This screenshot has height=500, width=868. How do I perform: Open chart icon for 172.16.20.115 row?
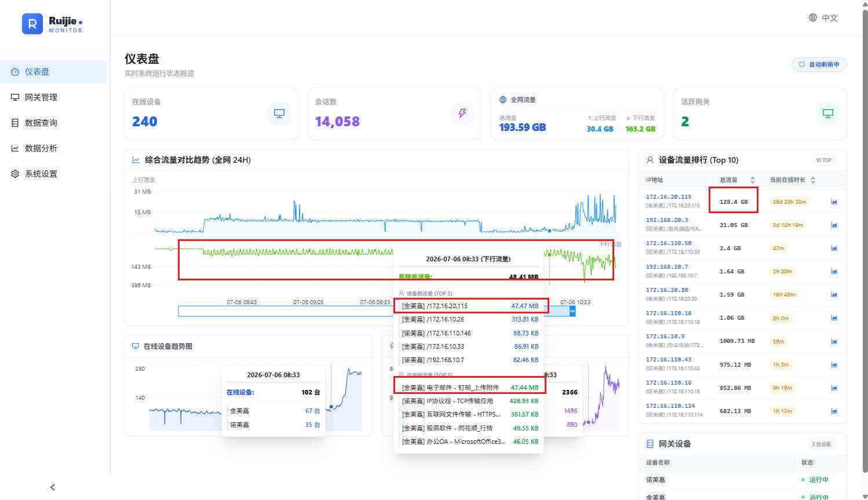[834, 202]
